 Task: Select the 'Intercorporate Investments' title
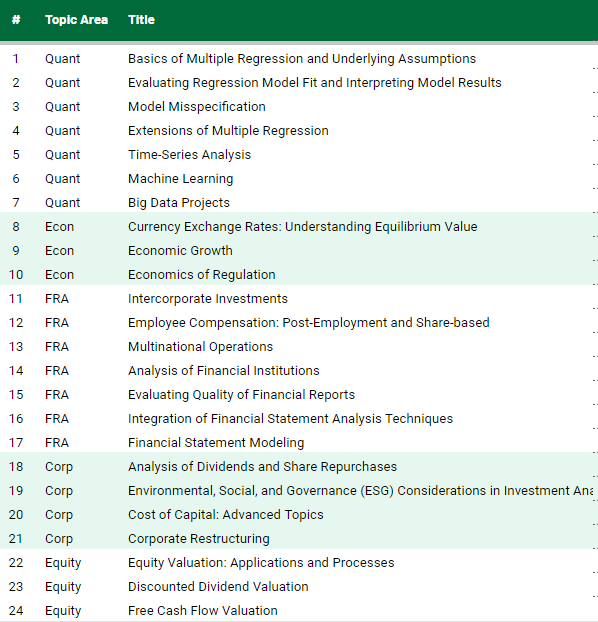click(x=208, y=299)
